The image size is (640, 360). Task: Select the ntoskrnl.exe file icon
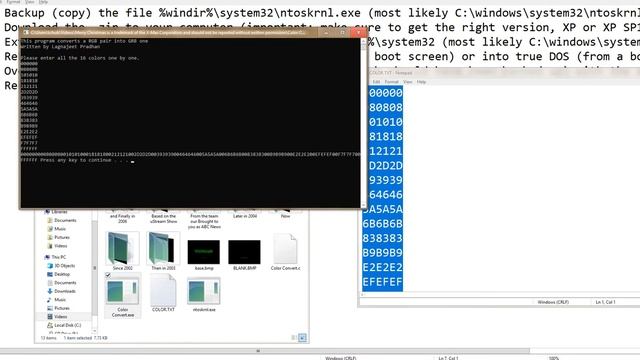point(204,291)
